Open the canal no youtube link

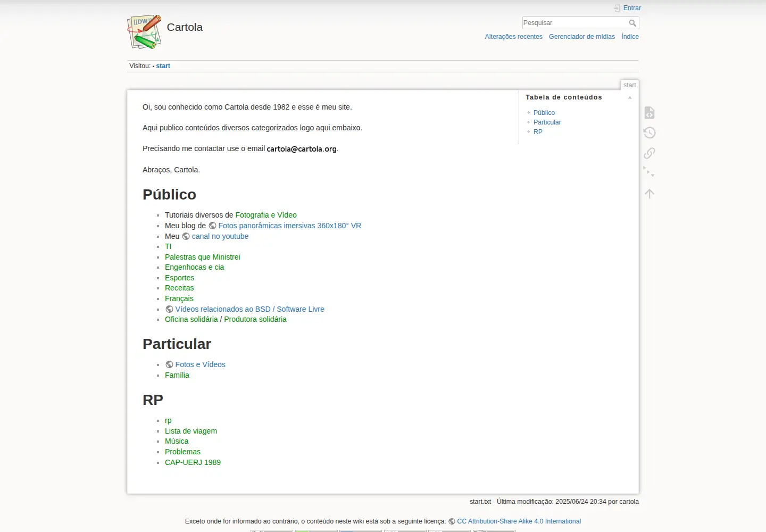tap(220, 236)
